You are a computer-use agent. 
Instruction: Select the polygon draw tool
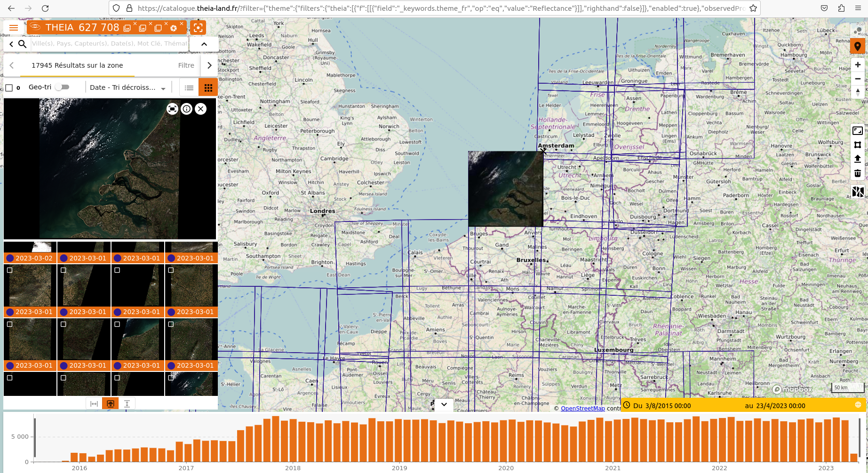pos(858,145)
